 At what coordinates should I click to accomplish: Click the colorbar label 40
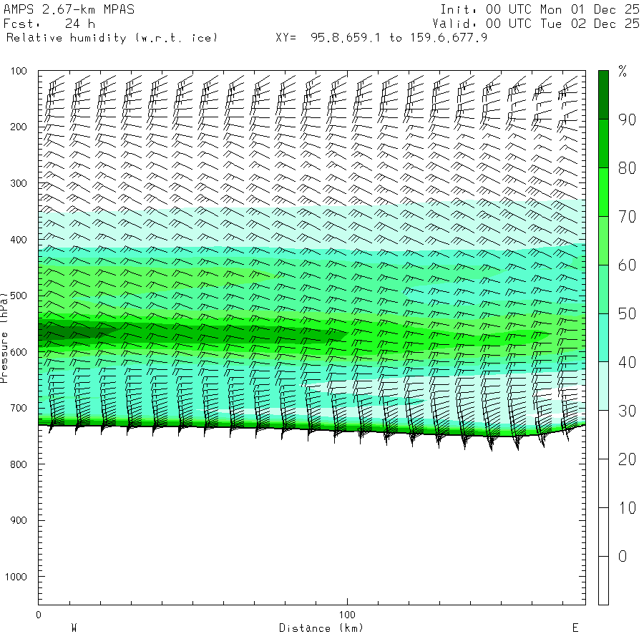(627, 362)
